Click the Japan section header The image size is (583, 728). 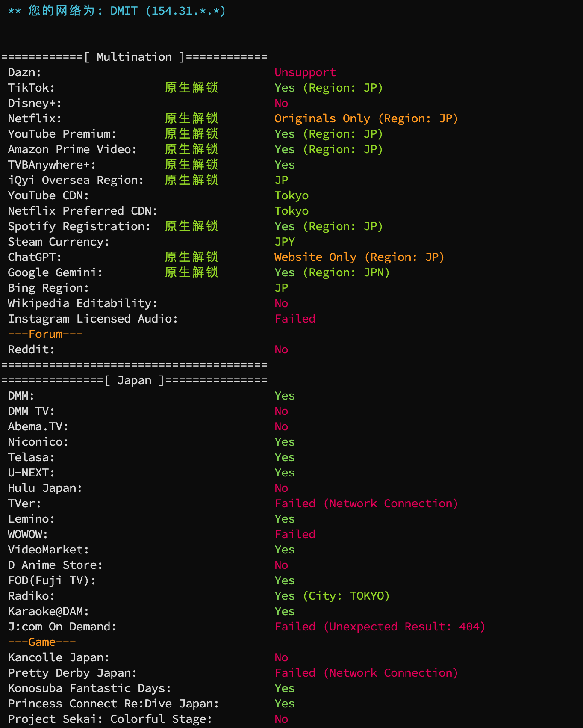(134, 380)
